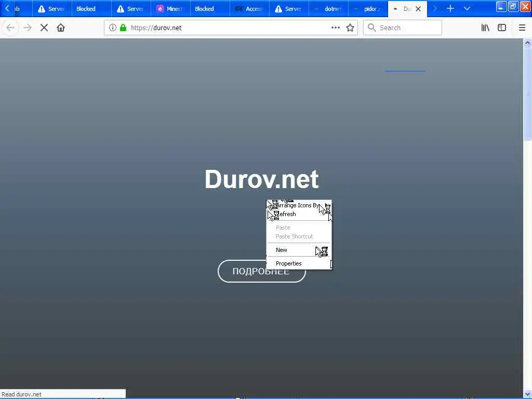The image size is (532, 399).
Task: Click the Forward navigation arrow
Action: pyautogui.click(x=28, y=28)
